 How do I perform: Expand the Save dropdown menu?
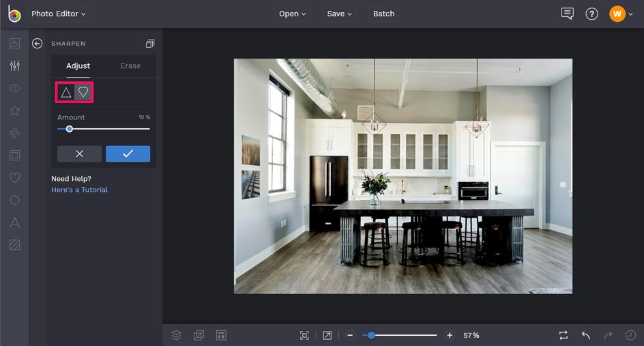(x=339, y=14)
